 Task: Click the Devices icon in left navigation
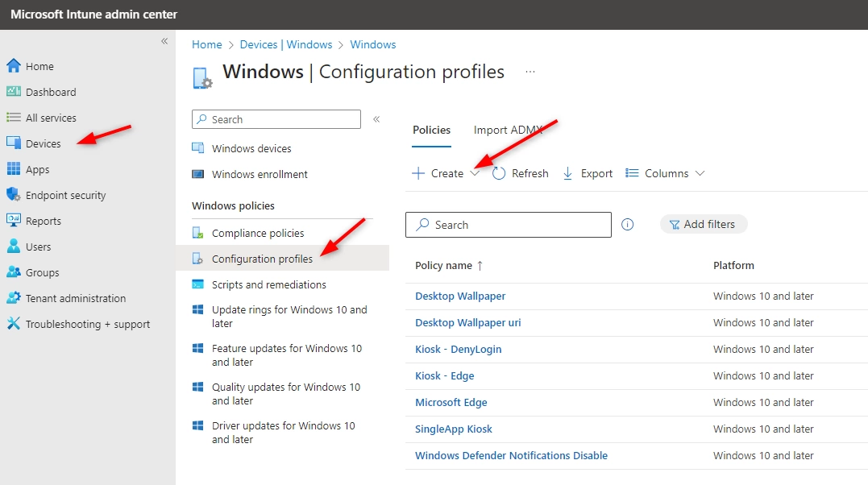pyautogui.click(x=13, y=143)
